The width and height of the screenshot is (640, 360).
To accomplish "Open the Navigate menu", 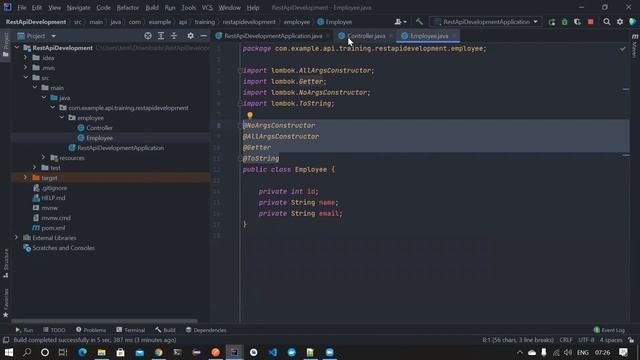I will (78, 8).
